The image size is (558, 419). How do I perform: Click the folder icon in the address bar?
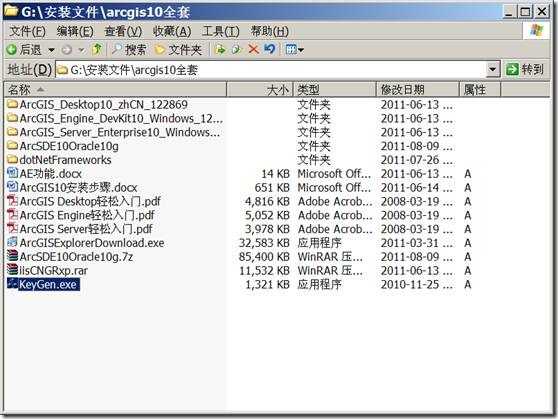click(x=63, y=70)
